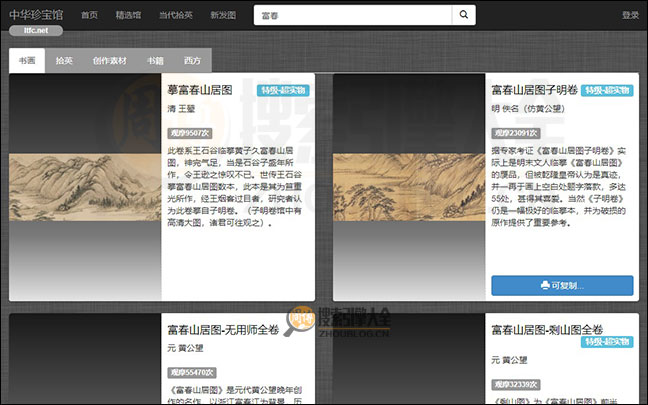Image resolution: width=648 pixels, height=405 pixels.
Task: Switch to the 创作素材 tab
Action: pos(110,61)
